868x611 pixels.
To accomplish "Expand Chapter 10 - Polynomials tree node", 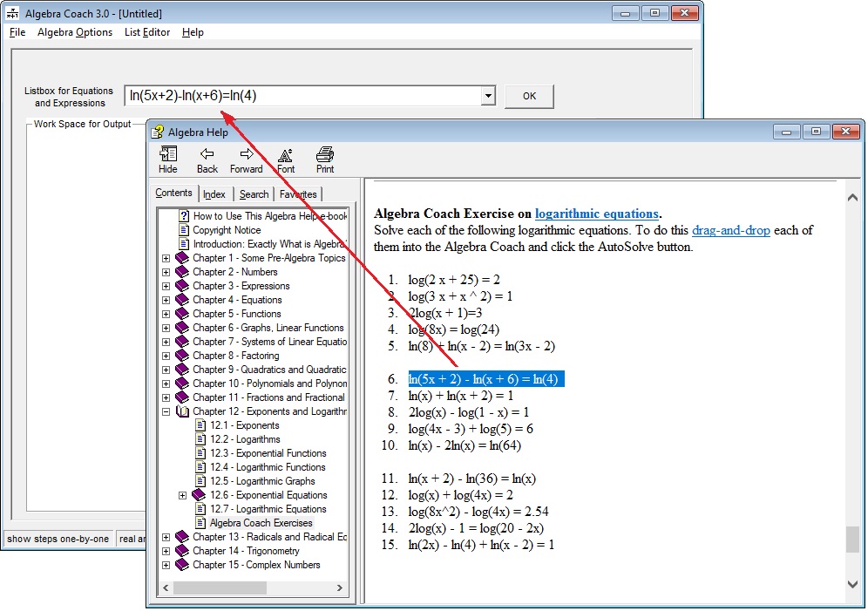I will (x=166, y=384).
